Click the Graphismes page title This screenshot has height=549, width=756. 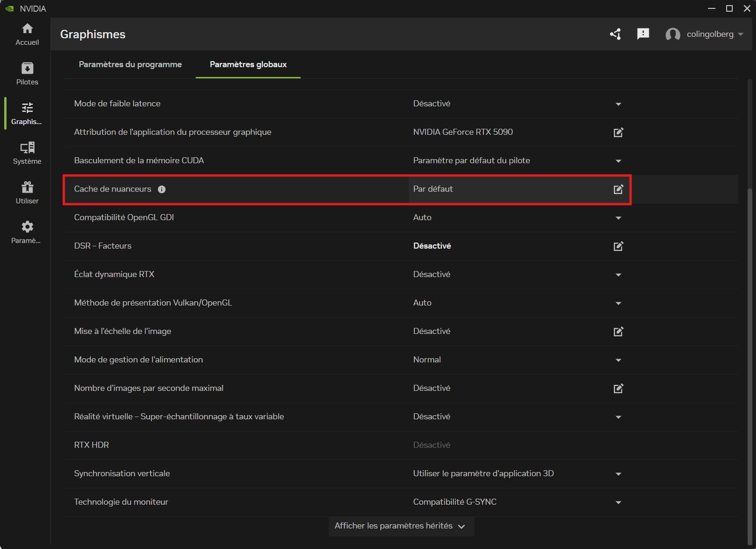pos(93,34)
